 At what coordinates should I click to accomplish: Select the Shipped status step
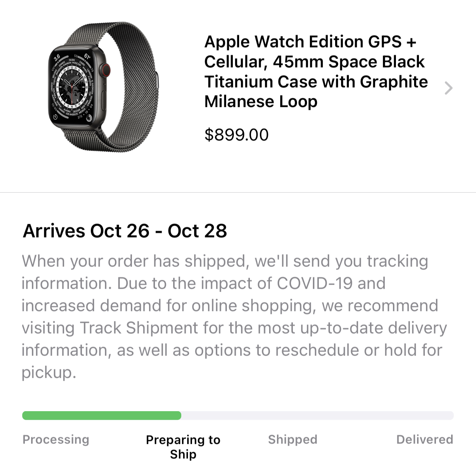(x=292, y=439)
